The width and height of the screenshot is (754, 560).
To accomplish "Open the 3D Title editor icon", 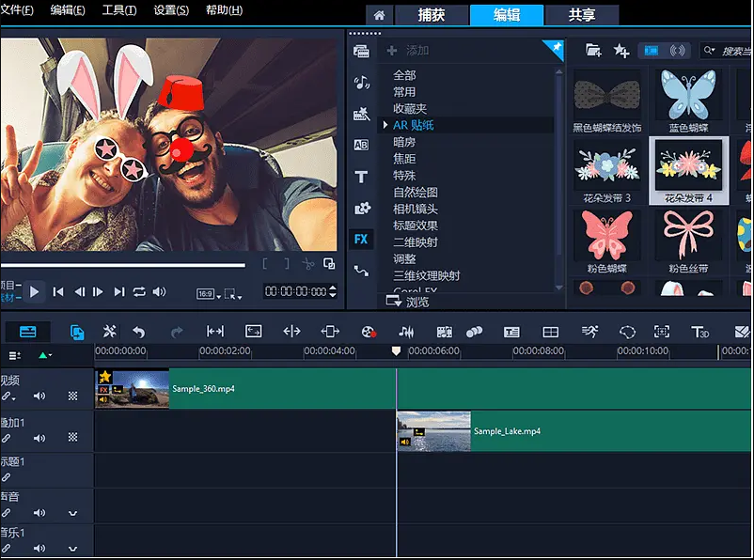I will coord(700,332).
